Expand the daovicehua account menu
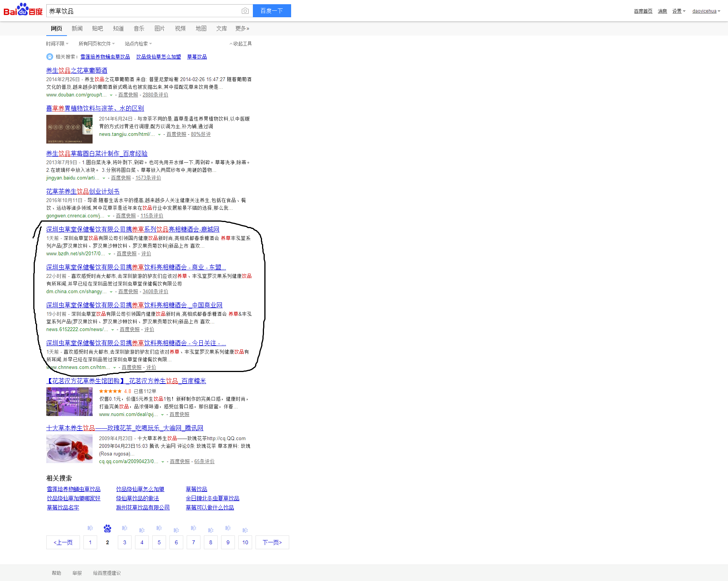The image size is (728, 581). [x=706, y=11]
